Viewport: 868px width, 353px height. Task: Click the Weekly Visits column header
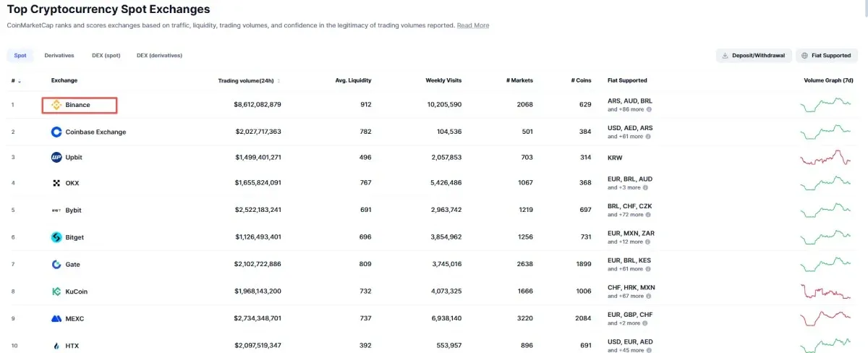point(443,80)
